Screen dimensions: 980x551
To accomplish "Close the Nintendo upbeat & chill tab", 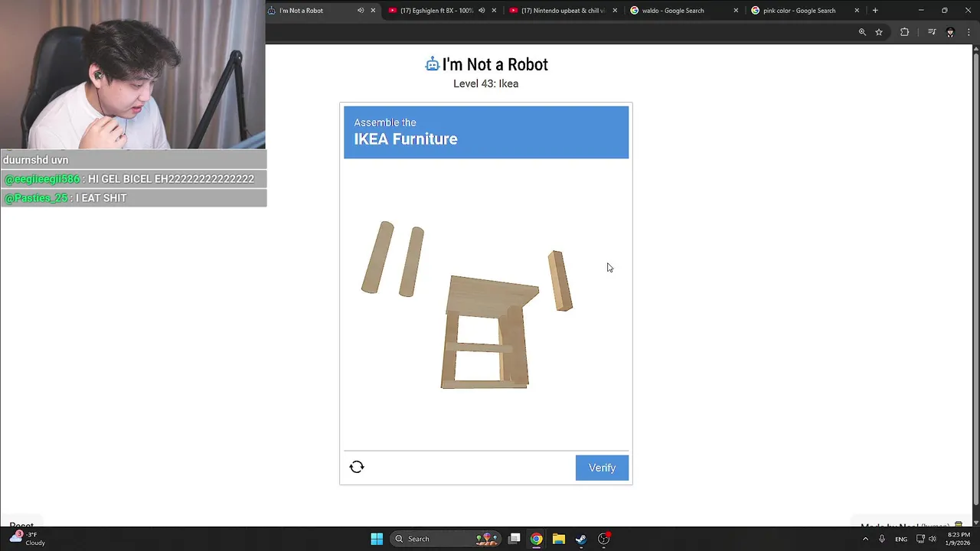I will (615, 11).
